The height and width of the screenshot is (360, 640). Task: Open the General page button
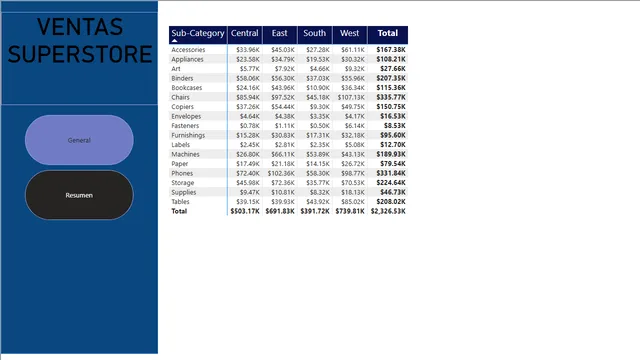pos(79,140)
